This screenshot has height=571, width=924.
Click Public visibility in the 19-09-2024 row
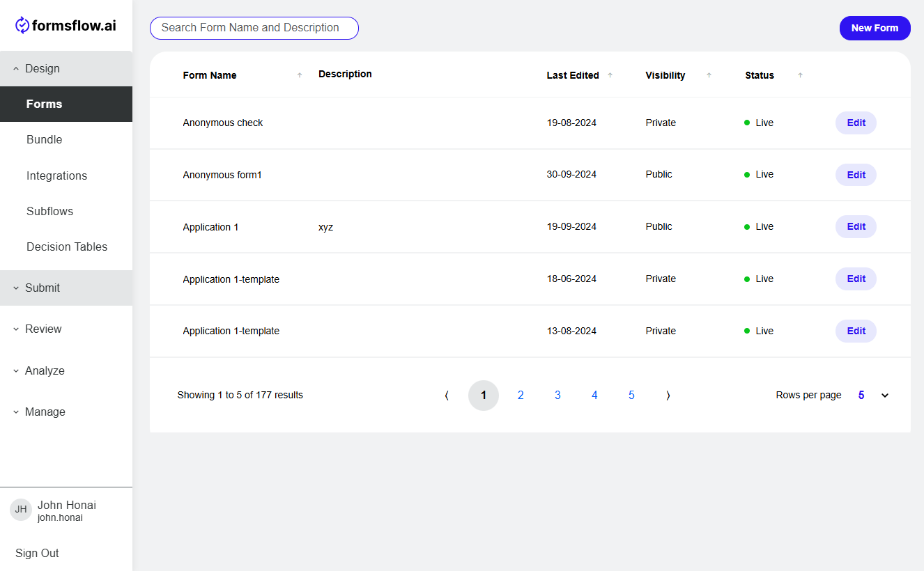[659, 226]
